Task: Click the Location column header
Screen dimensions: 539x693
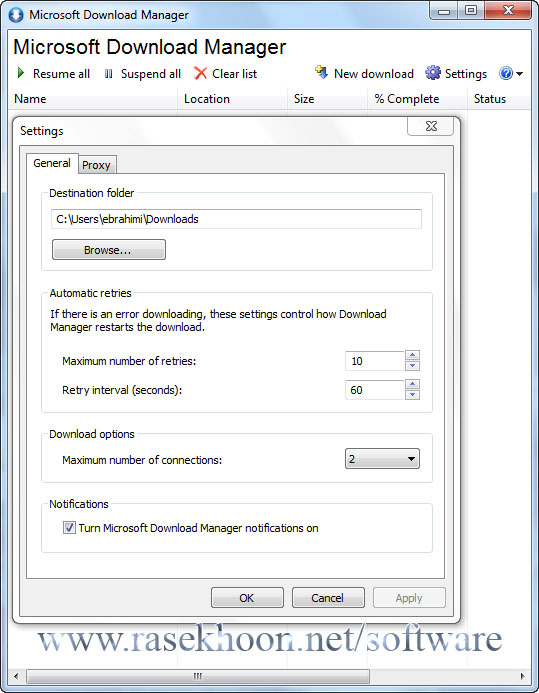Action: [x=232, y=99]
